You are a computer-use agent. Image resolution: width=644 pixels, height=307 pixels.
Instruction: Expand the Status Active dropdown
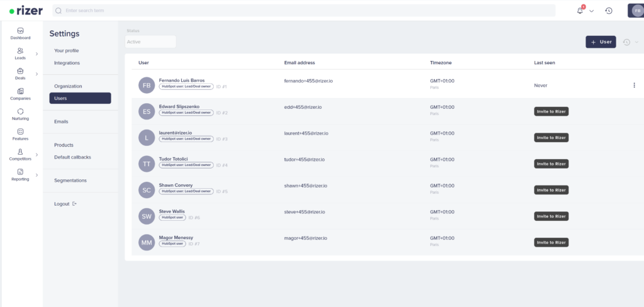(x=150, y=42)
